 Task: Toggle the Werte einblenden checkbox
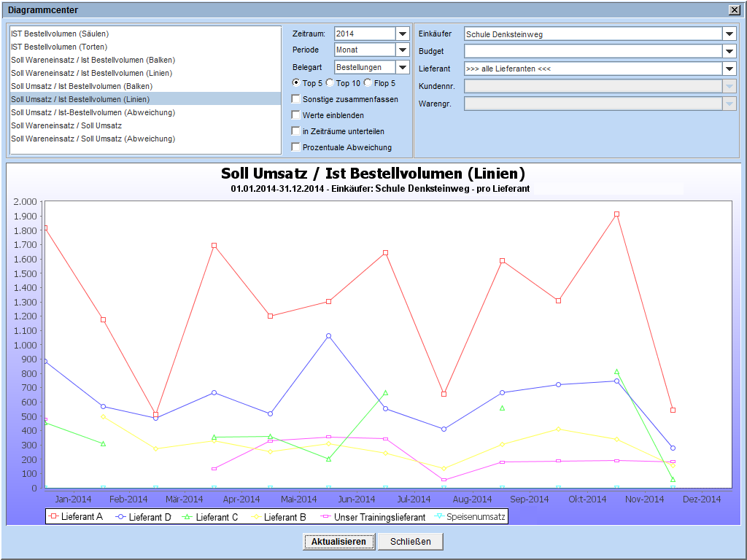pyautogui.click(x=295, y=115)
